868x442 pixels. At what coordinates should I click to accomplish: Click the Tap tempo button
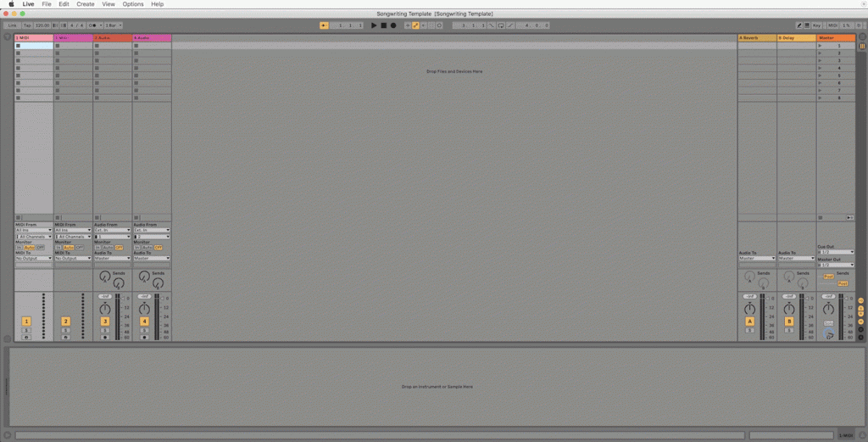[x=27, y=25]
